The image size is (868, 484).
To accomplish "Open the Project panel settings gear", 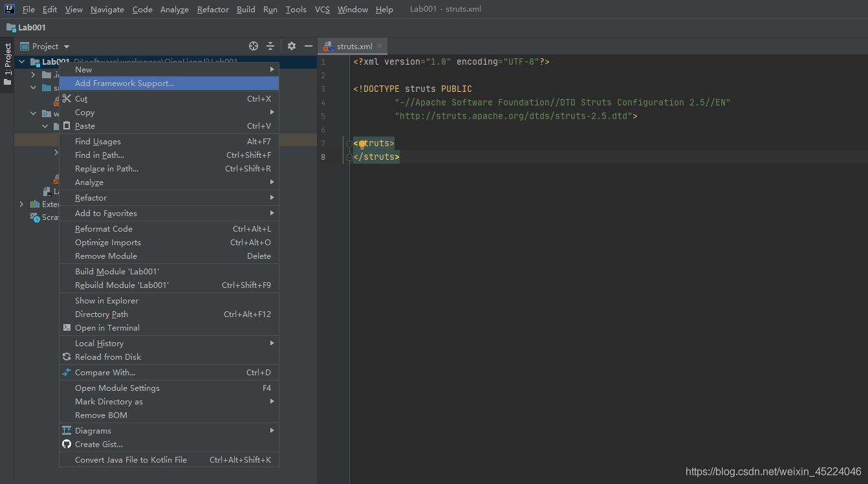I will click(x=292, y=46).
